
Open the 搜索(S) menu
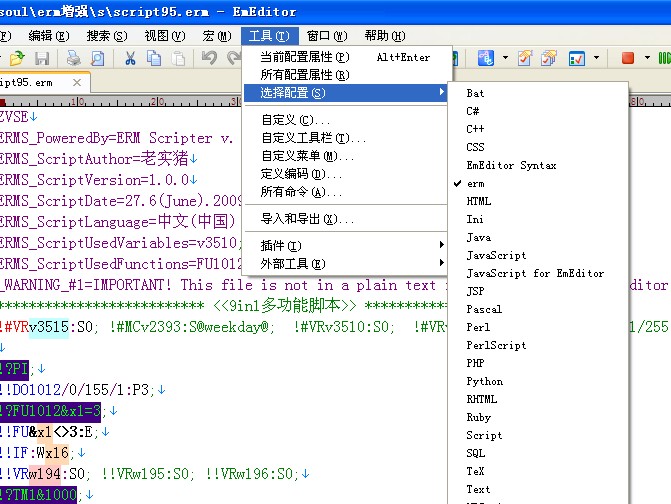[x=107, y=36]
